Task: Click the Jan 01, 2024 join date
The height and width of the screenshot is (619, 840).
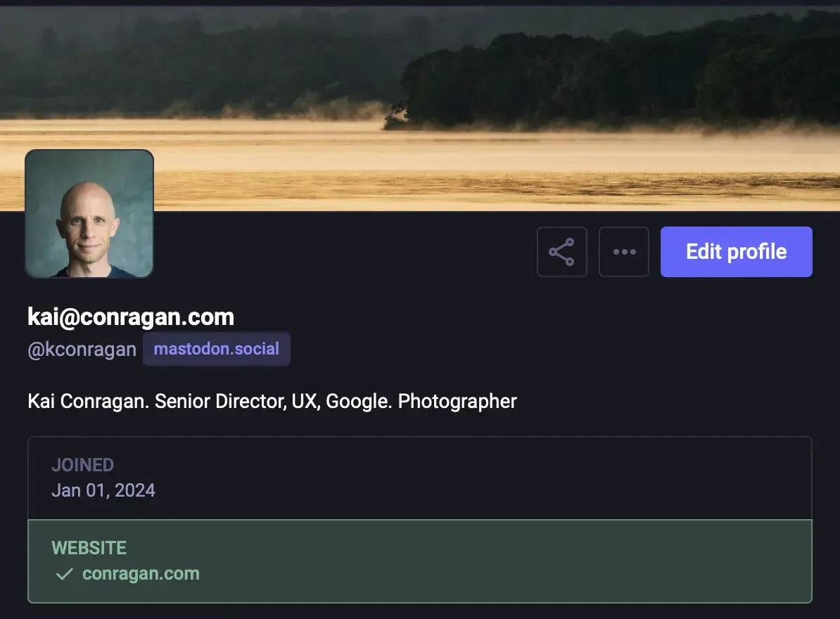Action: coord(103,490)
